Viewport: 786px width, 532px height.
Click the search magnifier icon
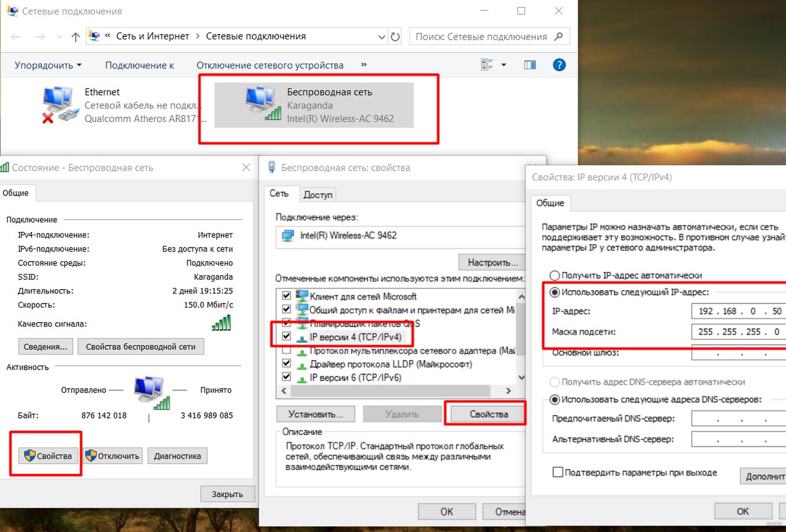point(559,36)
